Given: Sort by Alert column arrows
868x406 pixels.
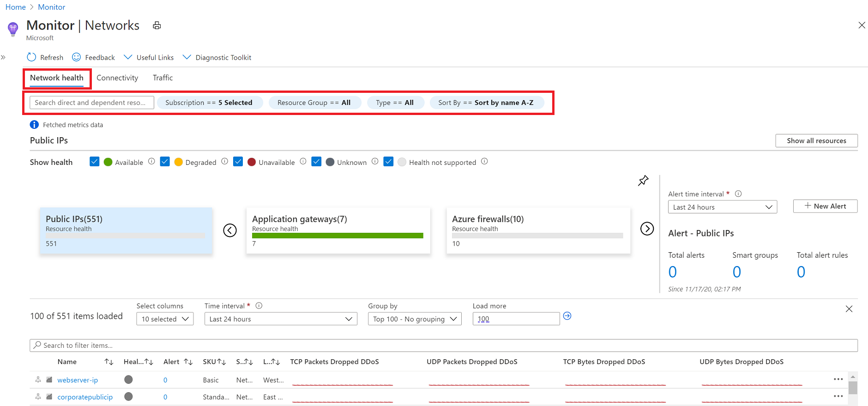Looking at the screenshot, I should (188, 362).
